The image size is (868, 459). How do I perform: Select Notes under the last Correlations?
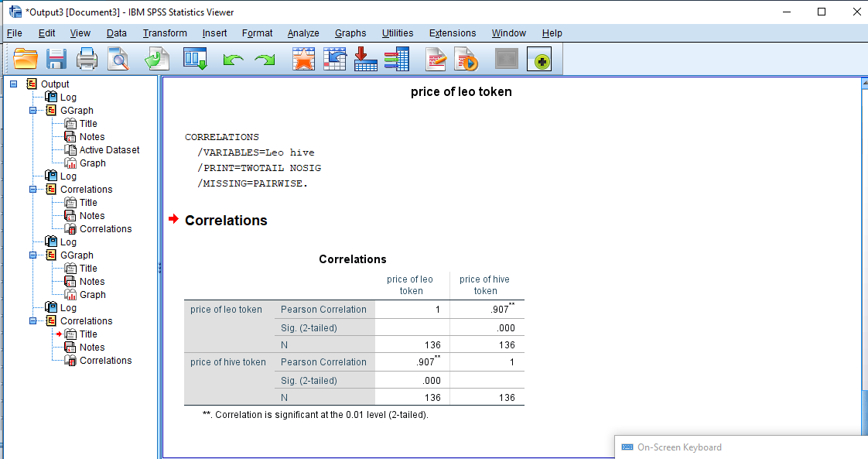(x=92, y=348)
